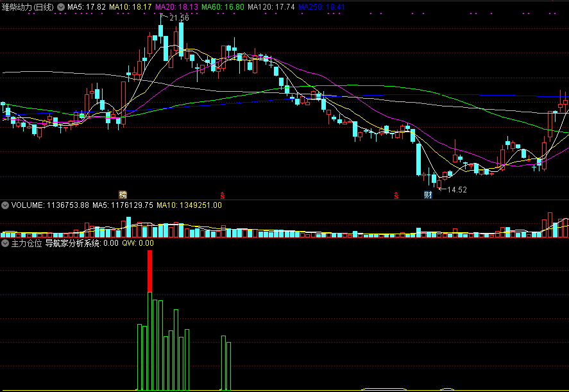The width and height of the screenshot is (569, 392).
Task: Click the 财 marker near the 14.52 low
Action: coord(429,195)
